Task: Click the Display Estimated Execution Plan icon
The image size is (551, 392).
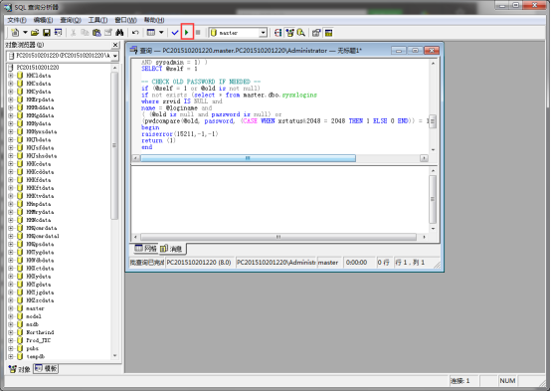Action: point(277,33)
